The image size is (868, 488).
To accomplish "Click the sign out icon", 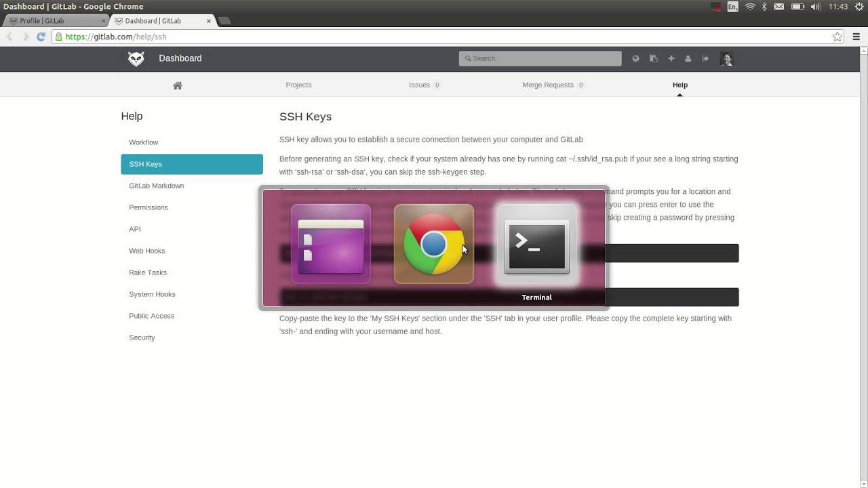I will (705, 58).
